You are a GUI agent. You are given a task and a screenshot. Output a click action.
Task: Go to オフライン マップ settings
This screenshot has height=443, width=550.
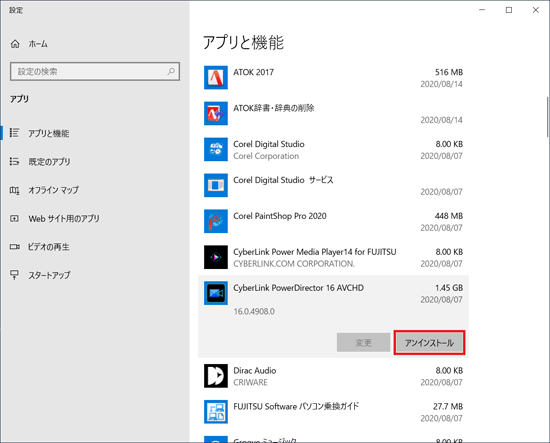(x=53, y=190)
